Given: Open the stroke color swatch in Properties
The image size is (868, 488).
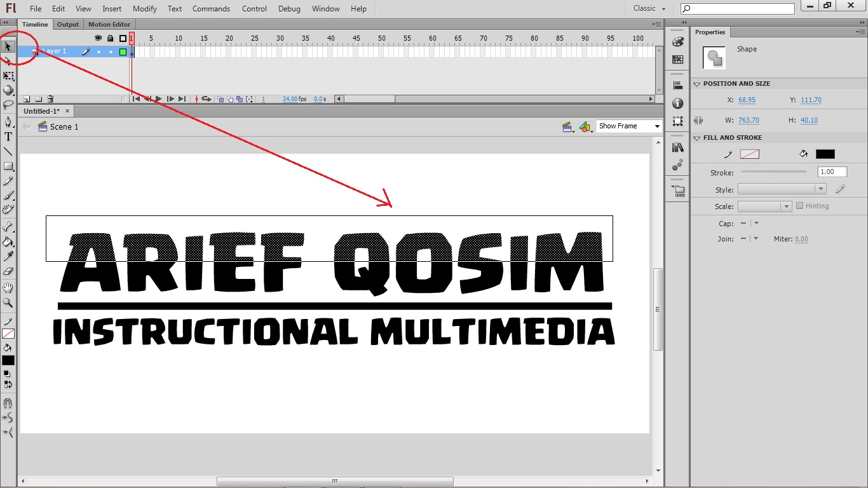Looking at the screenshot, I should [750, 154].
